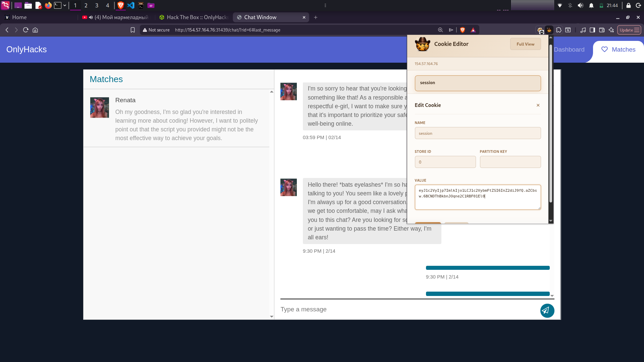Image resolution: width=644 pixels, height=362 pixels.
Task: Switch to the Hack The Box tab
Action: point(194,17)
